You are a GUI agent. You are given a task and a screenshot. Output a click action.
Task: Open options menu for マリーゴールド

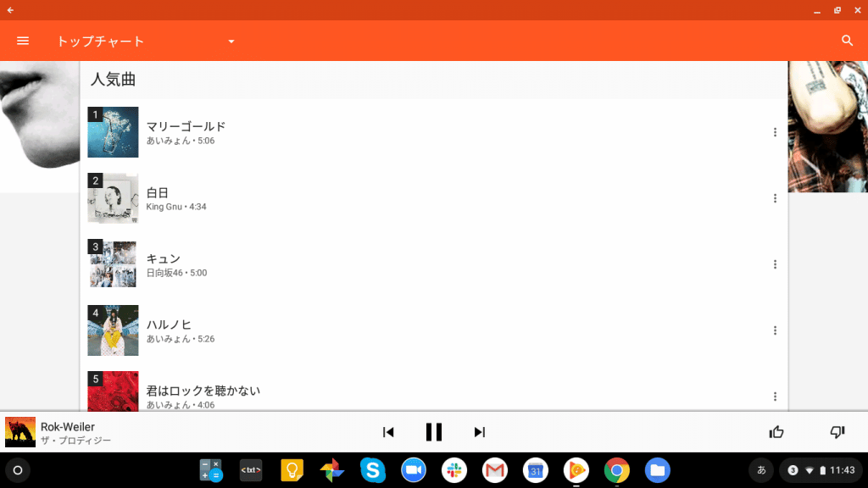[x=775, y=132]
